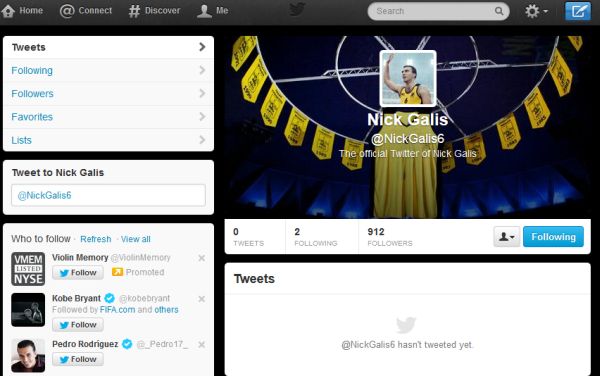Dismiss the Violin Memory suggestion
Screen dimensions: 600x376
point(202,258)
